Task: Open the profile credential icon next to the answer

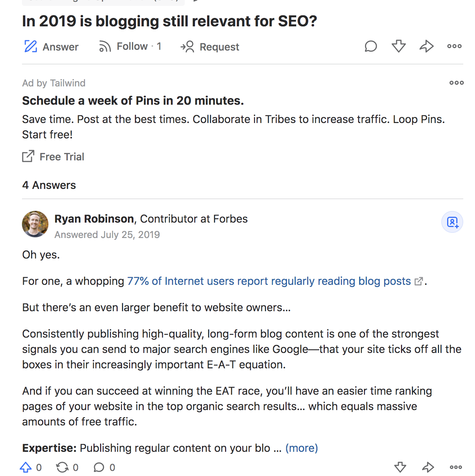Action: tap(452, 222)
